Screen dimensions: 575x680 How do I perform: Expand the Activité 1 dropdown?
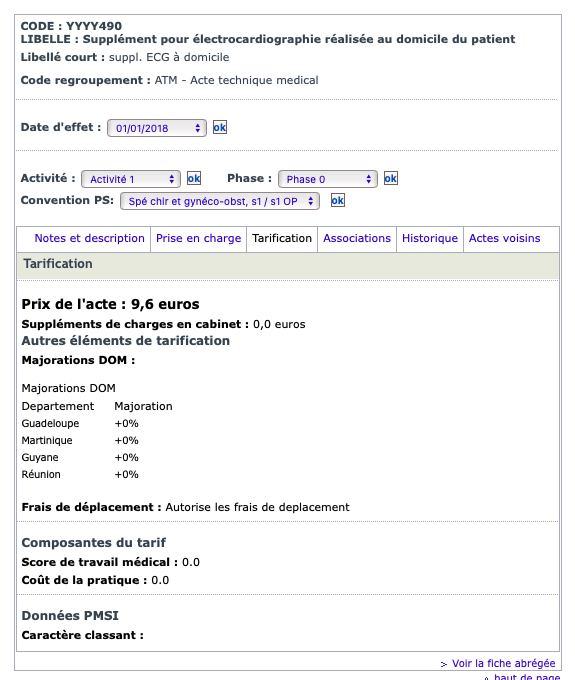(131, 179)
